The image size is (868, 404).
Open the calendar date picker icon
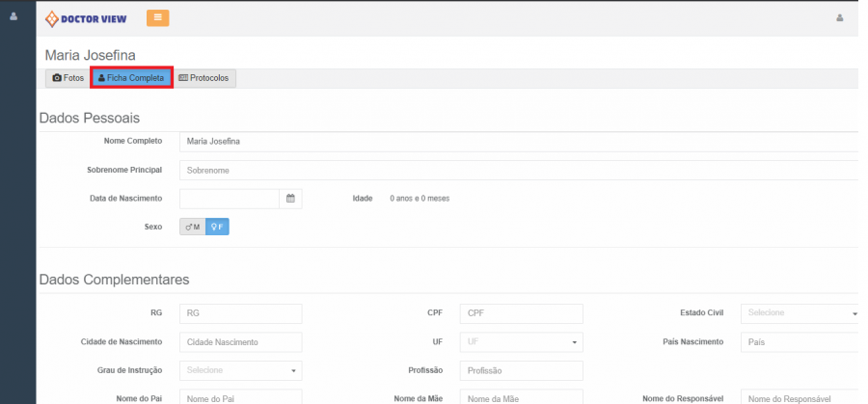[x=290, y=199]
